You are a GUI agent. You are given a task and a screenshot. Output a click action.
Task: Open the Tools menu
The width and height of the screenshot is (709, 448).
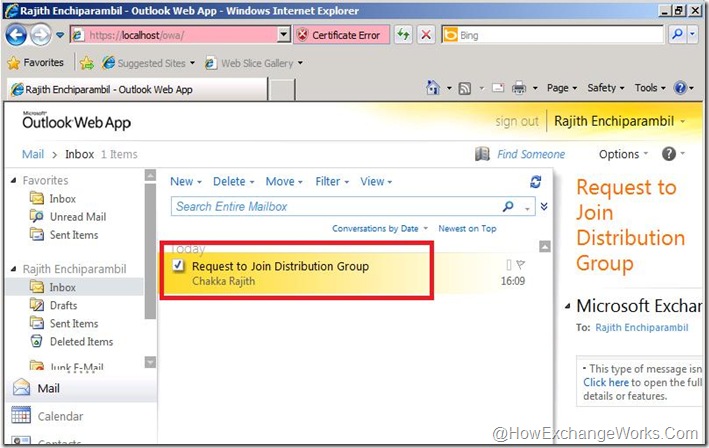tap(650, 88)
